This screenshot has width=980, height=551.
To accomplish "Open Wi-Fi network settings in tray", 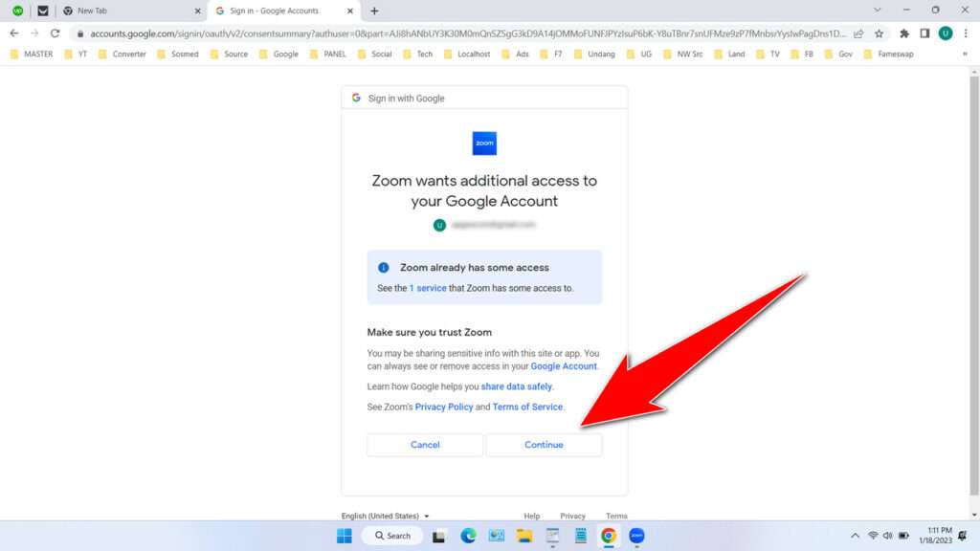I will pyautogui.click(x=873, y=536).
